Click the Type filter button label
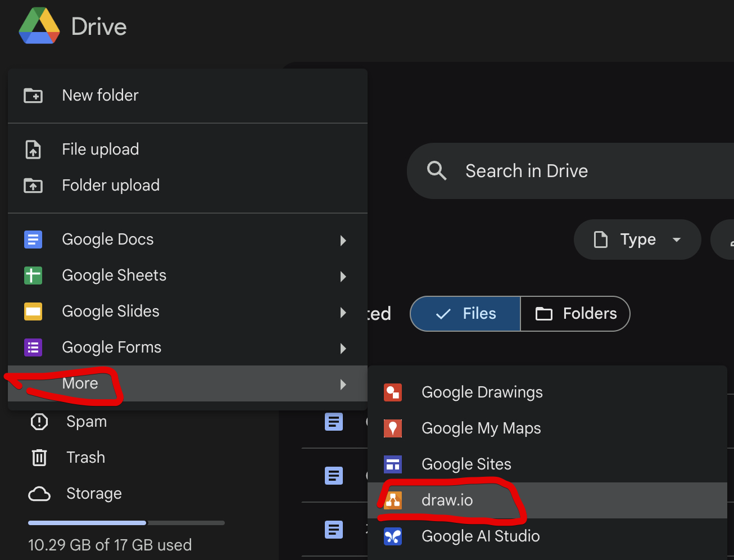This screenshot has width=734, height=560. click(638, 240)
